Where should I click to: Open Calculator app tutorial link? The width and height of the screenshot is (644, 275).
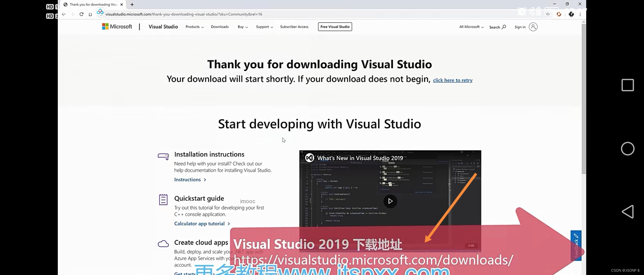point(202,224)
